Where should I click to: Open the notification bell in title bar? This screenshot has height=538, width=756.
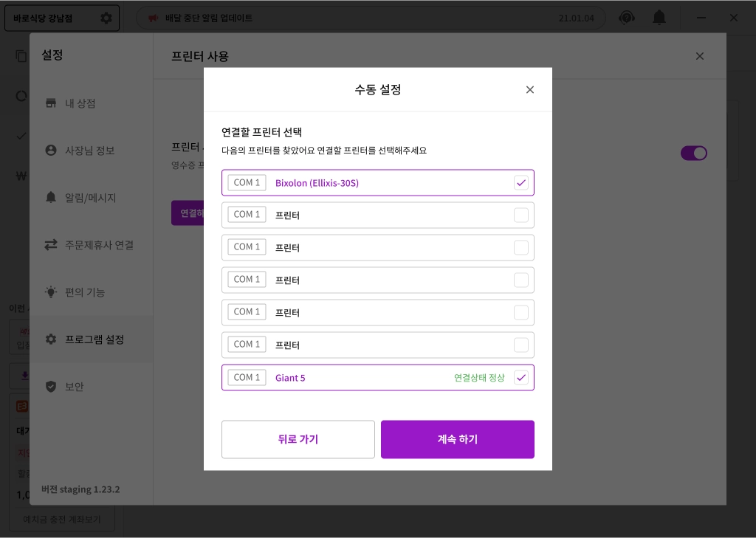pos(659,18)
